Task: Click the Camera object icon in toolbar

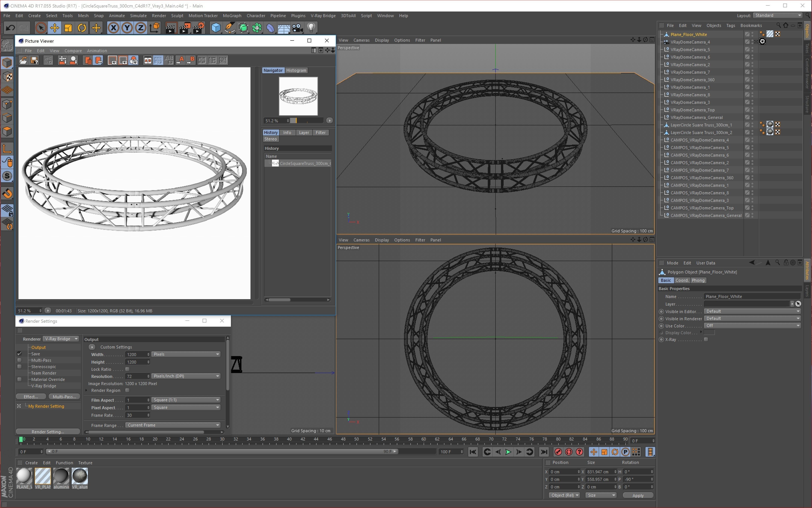Action: tap(297, 28)
